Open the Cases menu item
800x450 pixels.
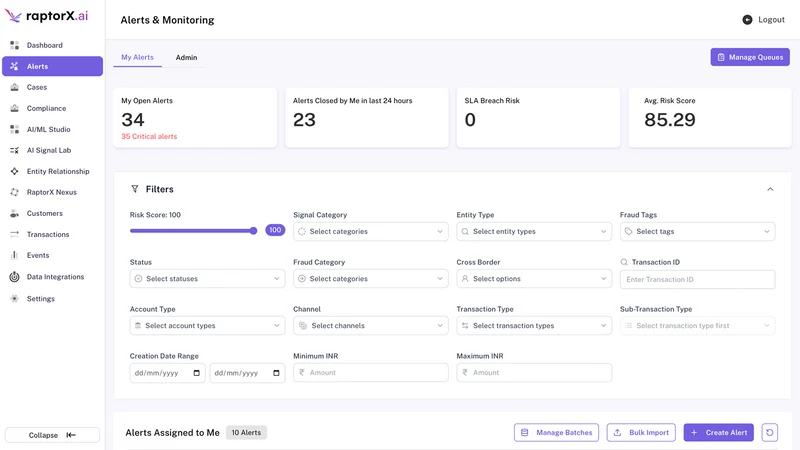53,87
